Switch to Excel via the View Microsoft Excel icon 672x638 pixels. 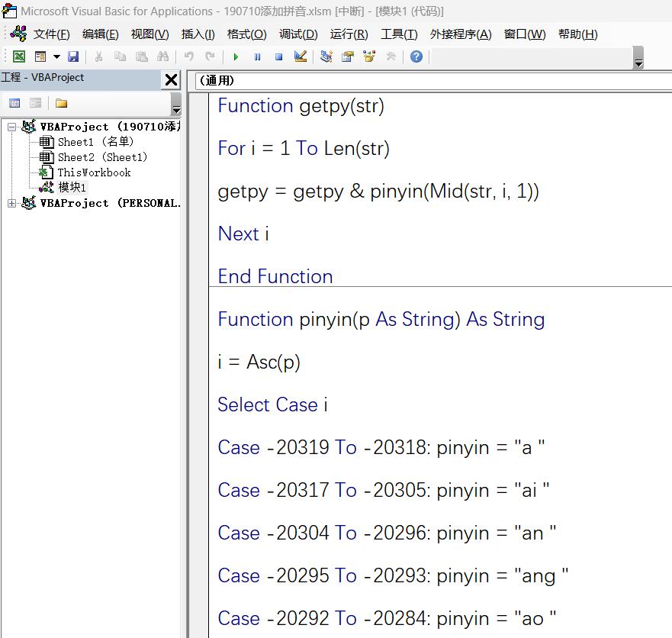coord(18,56)
